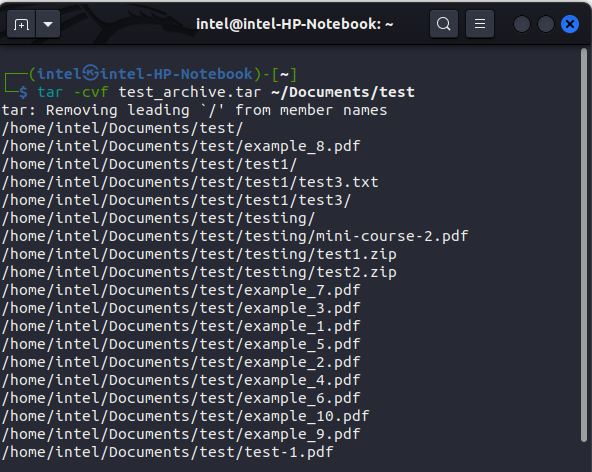Open a new terminal tab

click(x=21, y=24)
